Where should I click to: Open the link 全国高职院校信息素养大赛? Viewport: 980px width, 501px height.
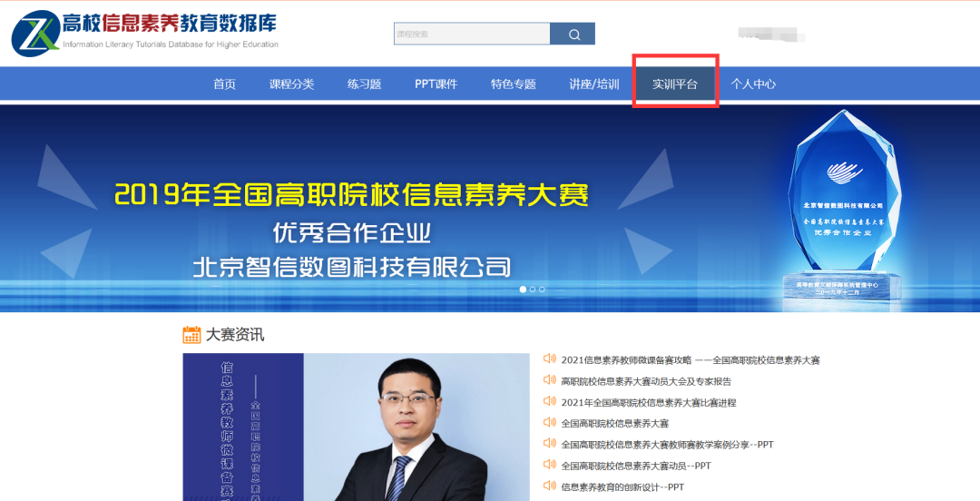(615, 424)
